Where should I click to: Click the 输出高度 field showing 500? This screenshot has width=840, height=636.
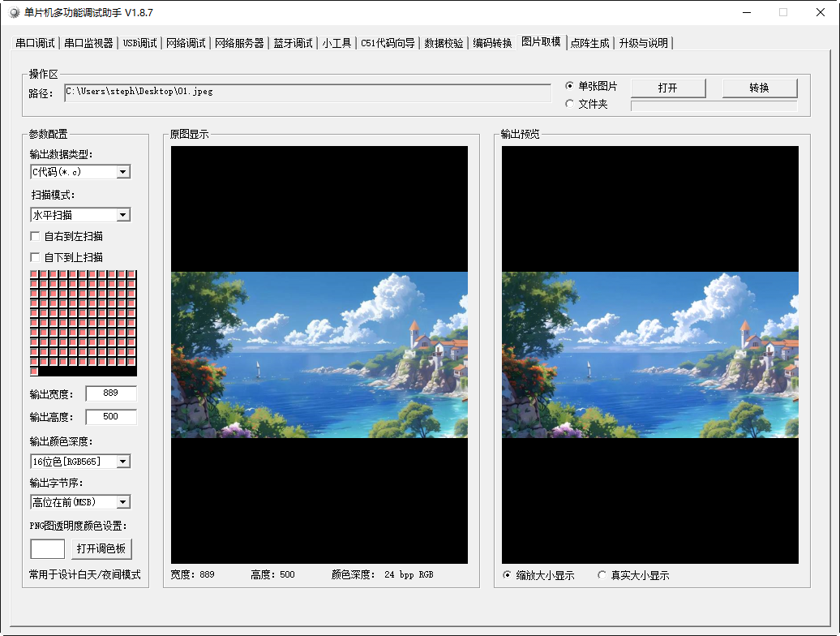111,417
